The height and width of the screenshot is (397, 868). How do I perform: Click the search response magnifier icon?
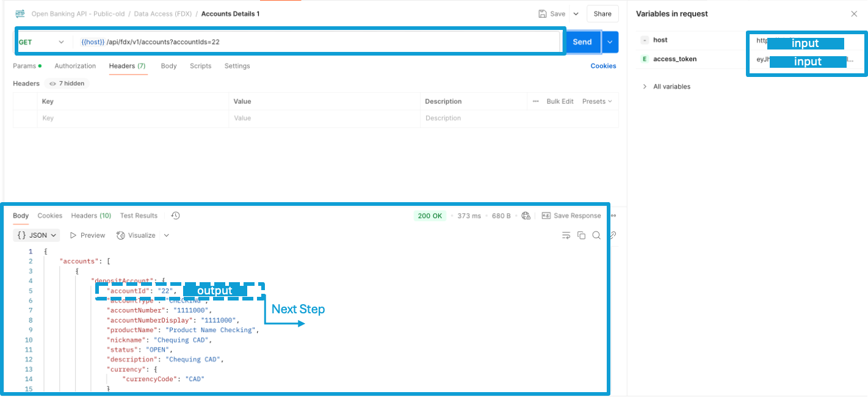click(596, 235)
